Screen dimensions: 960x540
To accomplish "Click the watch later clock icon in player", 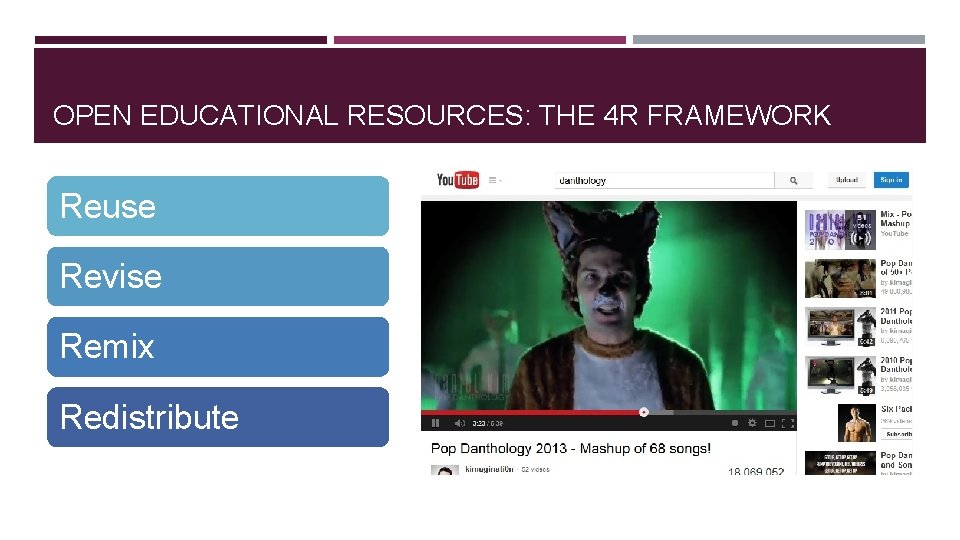I will [x=735, y=423].
